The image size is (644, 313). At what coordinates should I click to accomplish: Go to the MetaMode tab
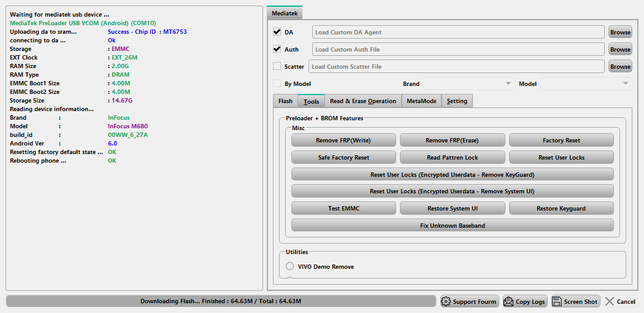click(x=421, y=101)
